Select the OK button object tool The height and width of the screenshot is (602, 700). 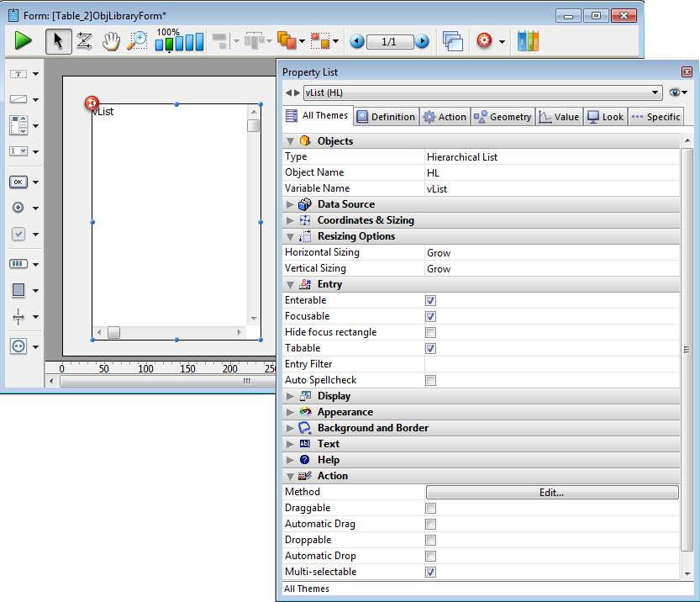[x=18, y=182]
